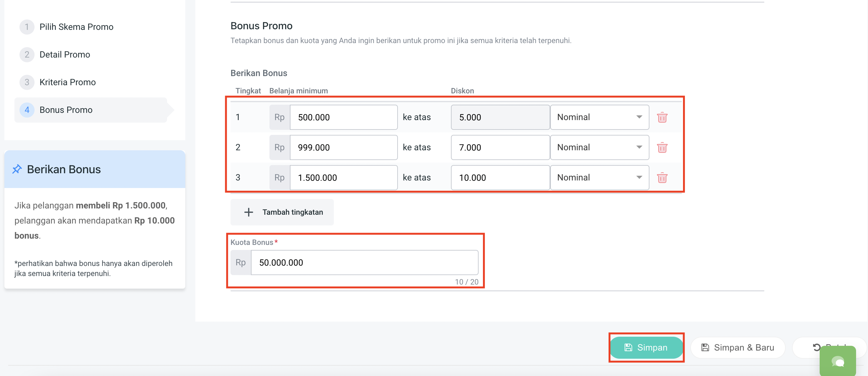Screen dimensions: 868x376
Task: Click the Simpan & Baru button
Action: [738, 347]
